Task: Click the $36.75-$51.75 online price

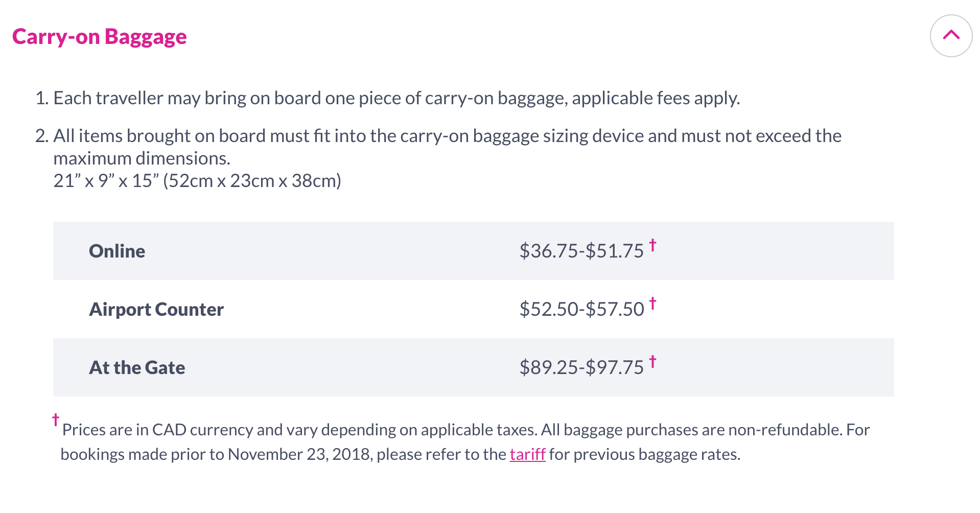Action: pyautogui.click(x=581, y=251)
